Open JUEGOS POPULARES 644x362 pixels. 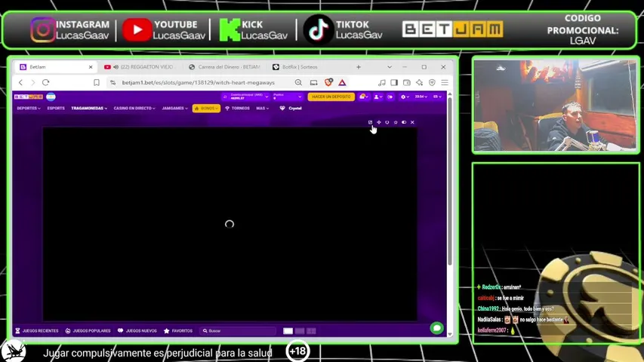[x=88, y=331]
